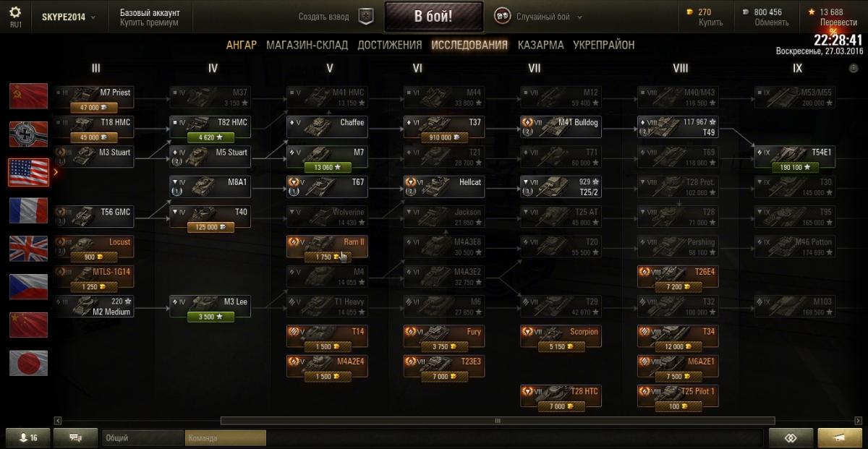
Task: Choose the UK nation flag
Action: click(29, 249)
